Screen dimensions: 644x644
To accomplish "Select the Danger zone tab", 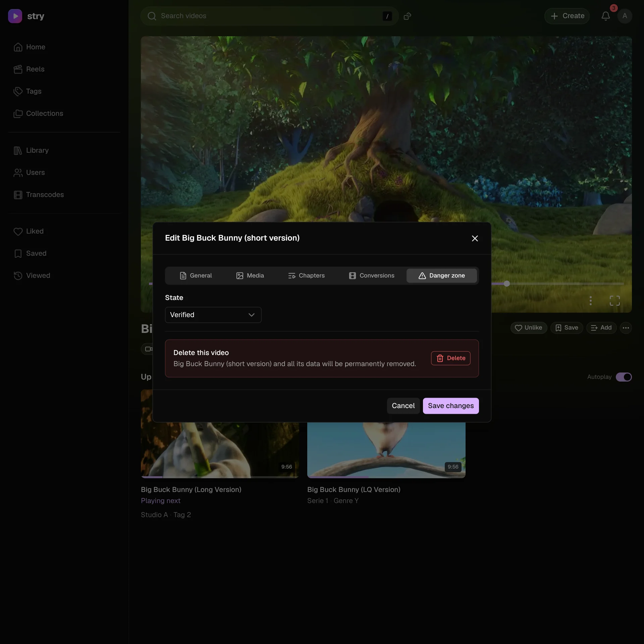I will coord(442,276).
